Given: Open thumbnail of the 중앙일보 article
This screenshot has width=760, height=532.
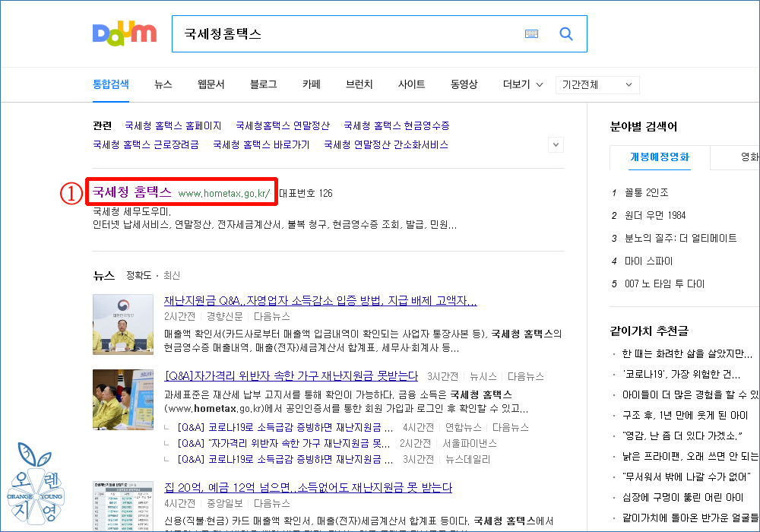Looking at the screenshot, I should pyautogui.click(x=123, y=506).
